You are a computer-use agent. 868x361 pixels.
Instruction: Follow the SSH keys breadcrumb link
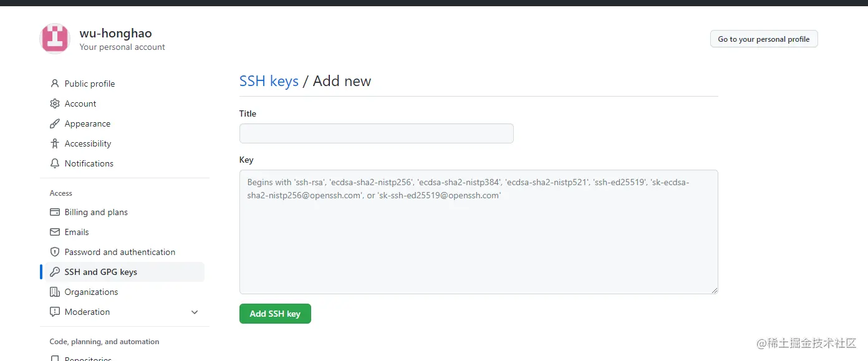tap(269, 81)
